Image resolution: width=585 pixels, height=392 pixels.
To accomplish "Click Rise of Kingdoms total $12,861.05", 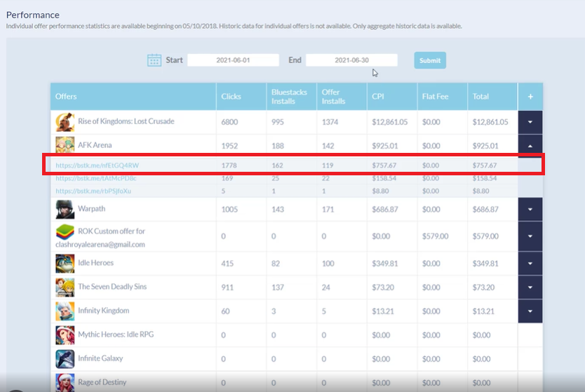I will (490, 122).
